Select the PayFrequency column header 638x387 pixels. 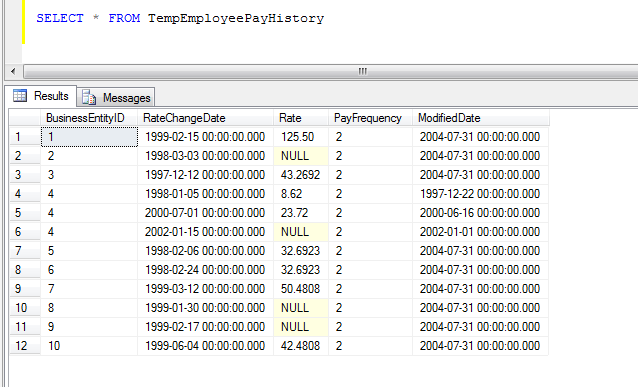coord(370,118)
